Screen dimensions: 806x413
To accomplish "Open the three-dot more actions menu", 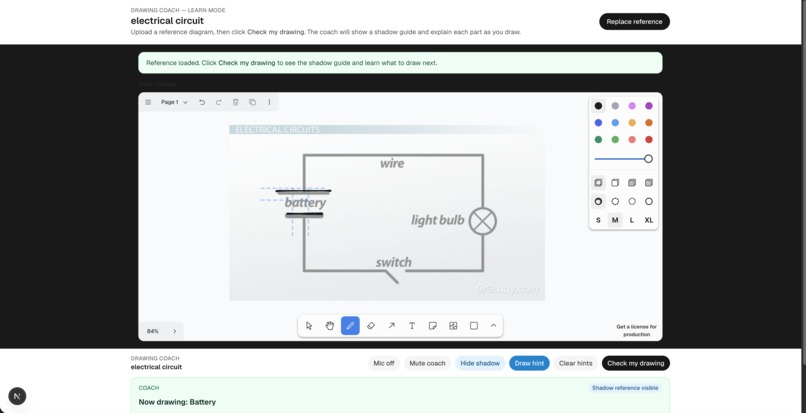I will tap(269, 102).
